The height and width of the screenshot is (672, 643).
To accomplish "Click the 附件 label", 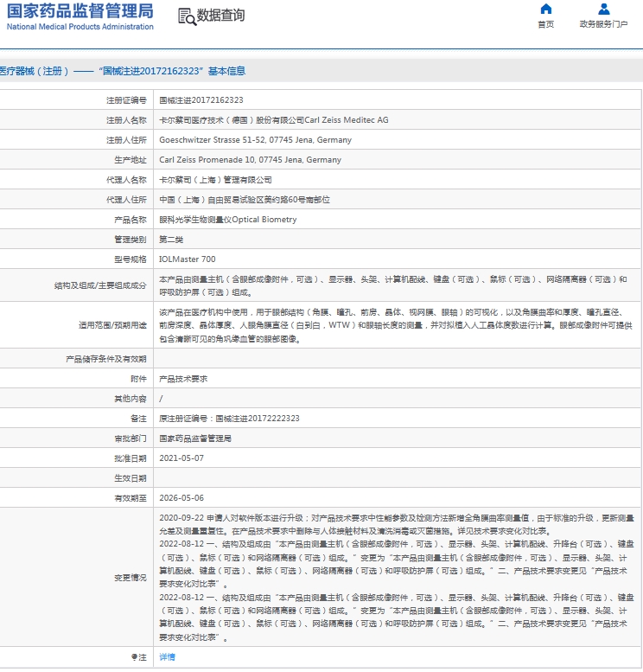I will click(138, 379).
